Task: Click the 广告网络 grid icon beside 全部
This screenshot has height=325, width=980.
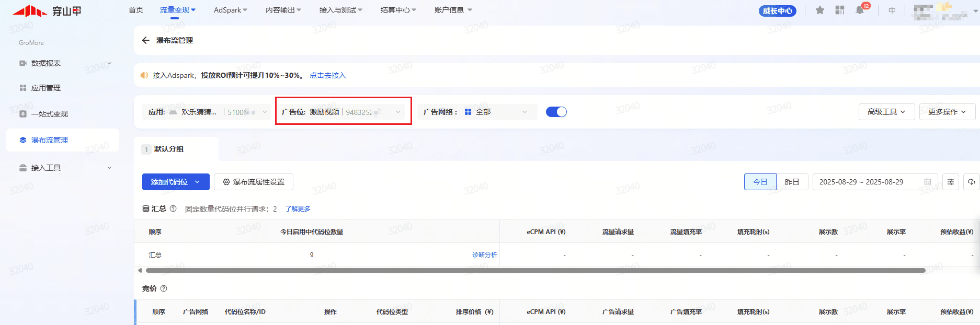Action: pyautogui.click(x=468, y=112)
